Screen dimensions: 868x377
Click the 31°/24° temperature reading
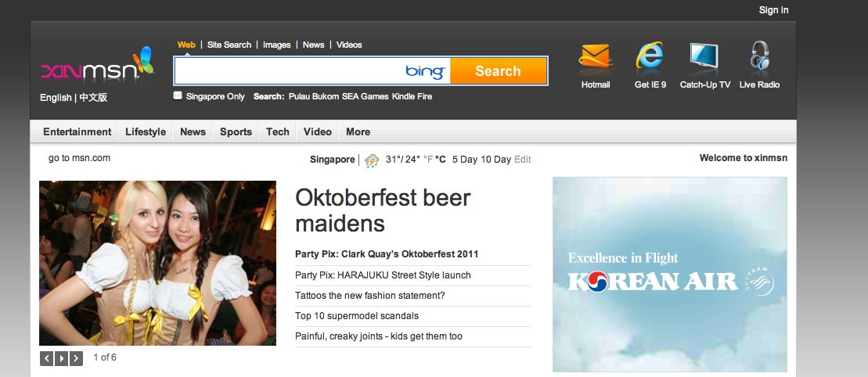click(403, 160)
